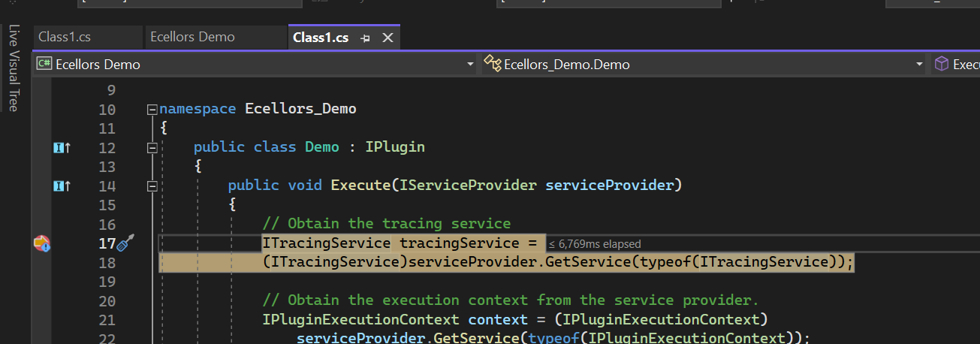980x344 pixels.
Task: Click the interface implementation glyph on line 14
Action: (62, 186)
